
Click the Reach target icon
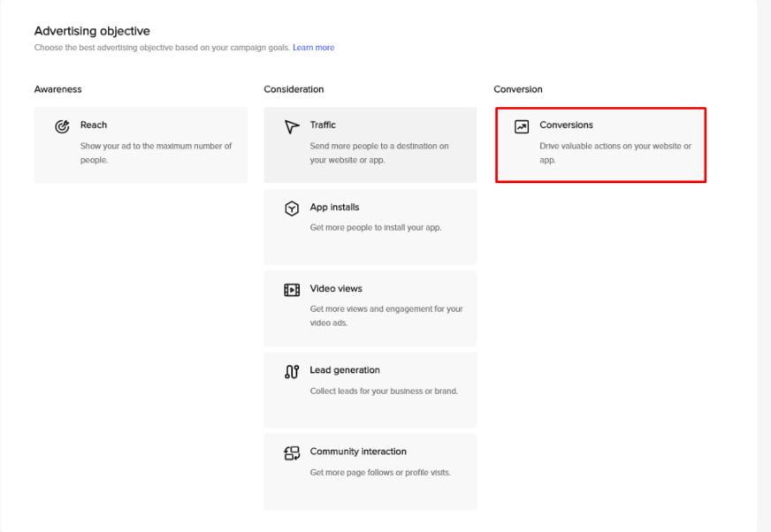pos(62,127)
